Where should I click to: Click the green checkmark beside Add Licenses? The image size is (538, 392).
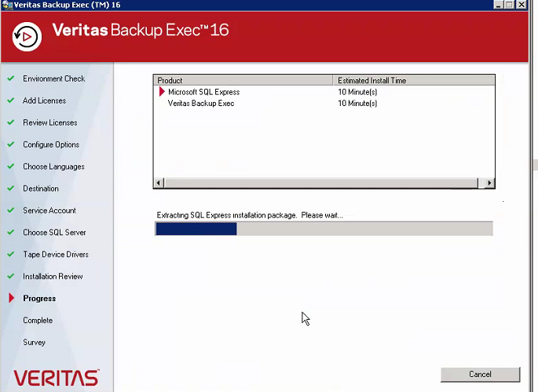(x=11, y=101)
